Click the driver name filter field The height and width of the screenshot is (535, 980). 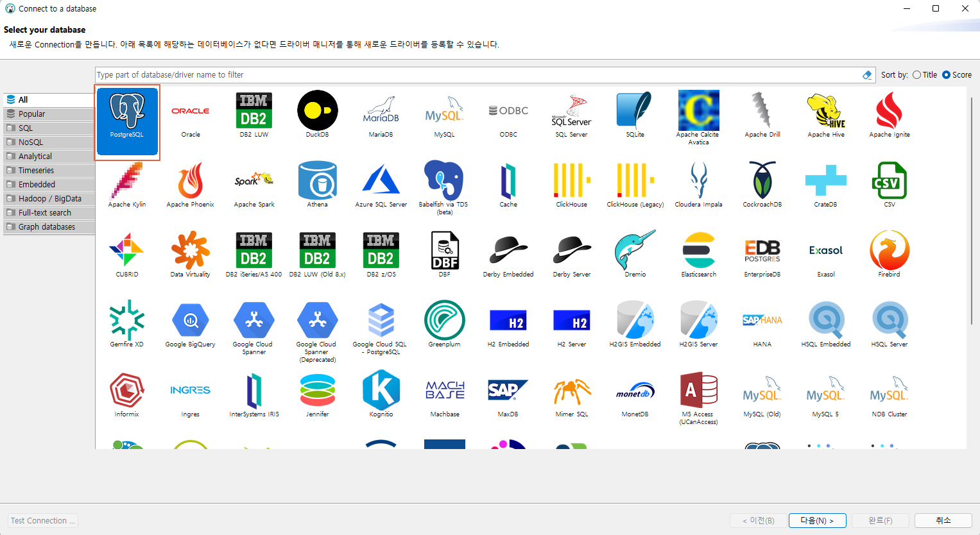pyautogui.click(x=477, y=75)
